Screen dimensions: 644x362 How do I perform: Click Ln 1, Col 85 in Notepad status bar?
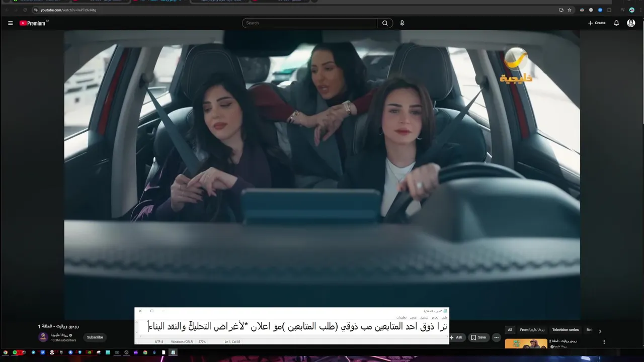232,342
